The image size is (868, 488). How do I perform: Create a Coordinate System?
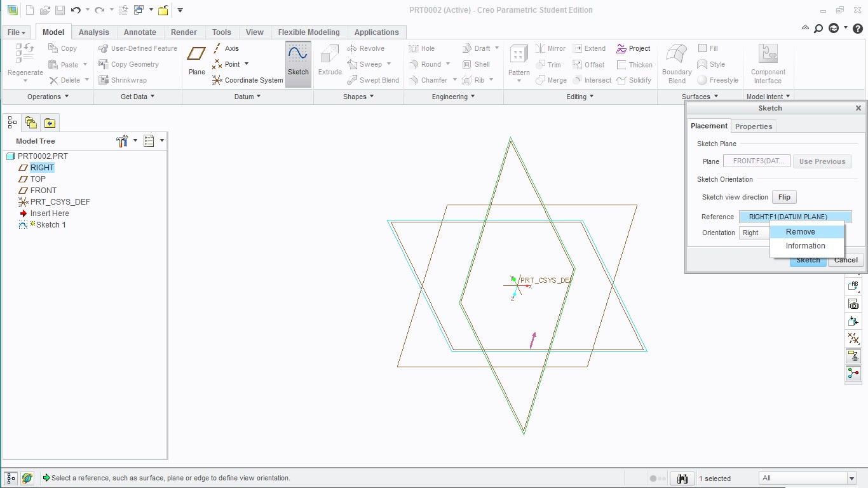tap(248, 80)
